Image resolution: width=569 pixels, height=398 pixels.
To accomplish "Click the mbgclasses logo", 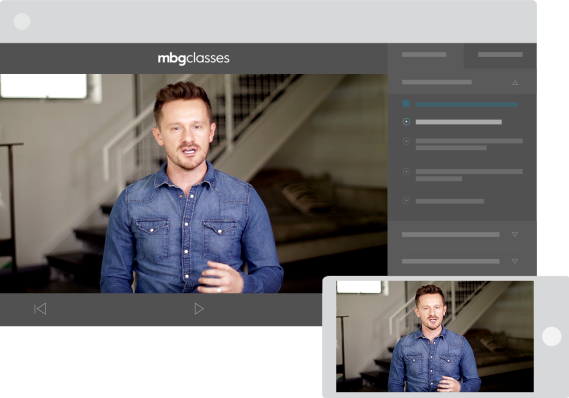I will point(193,59).
